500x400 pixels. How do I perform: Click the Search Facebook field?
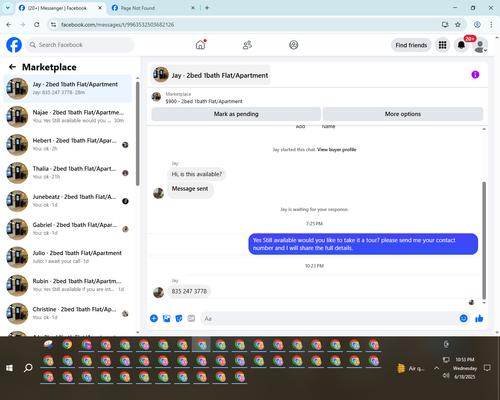[80, 45]
